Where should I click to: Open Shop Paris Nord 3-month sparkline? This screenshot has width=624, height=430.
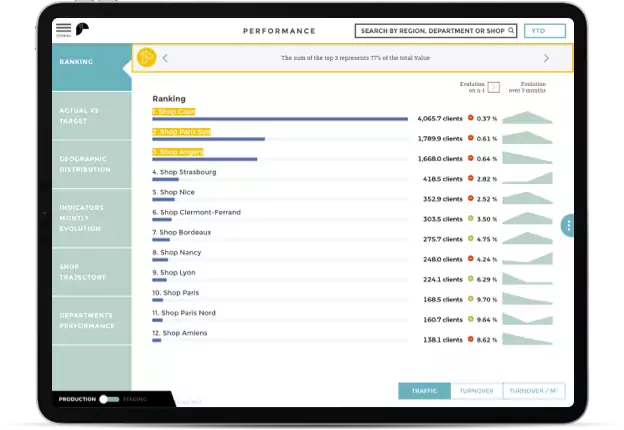[x=527, y=319]
